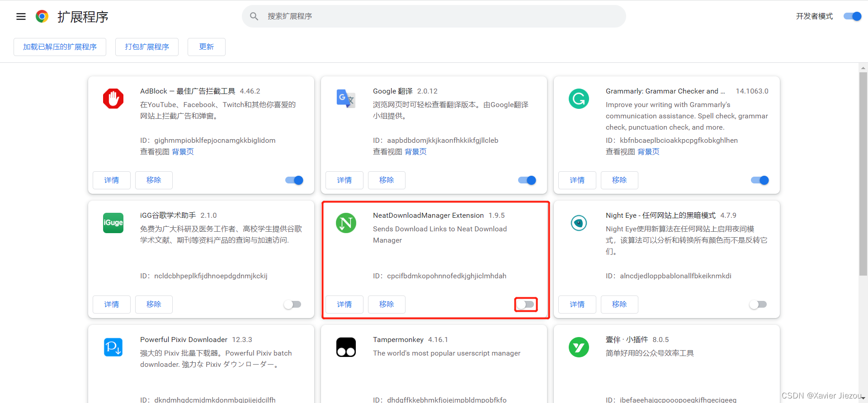Remove AdBlock with 移除 button
The height and width of the screenshot is (403, 868).
(x=154, y=180)
